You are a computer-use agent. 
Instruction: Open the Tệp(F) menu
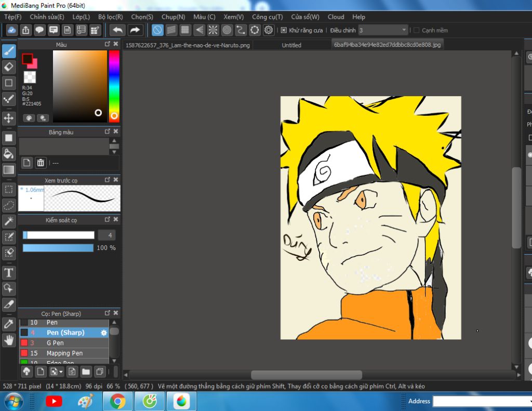tap(12, 17)
